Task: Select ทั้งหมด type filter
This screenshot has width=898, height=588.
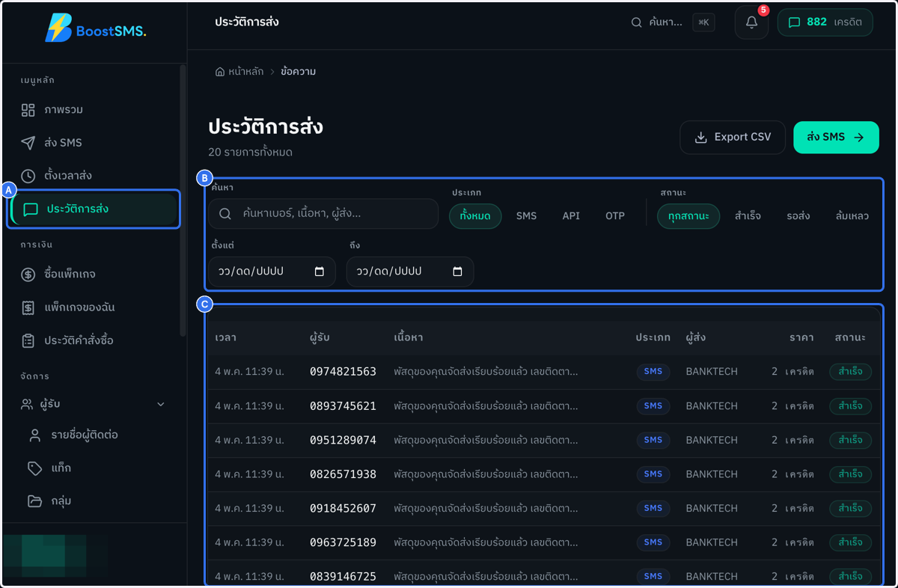Action: (x=475, y=216)
